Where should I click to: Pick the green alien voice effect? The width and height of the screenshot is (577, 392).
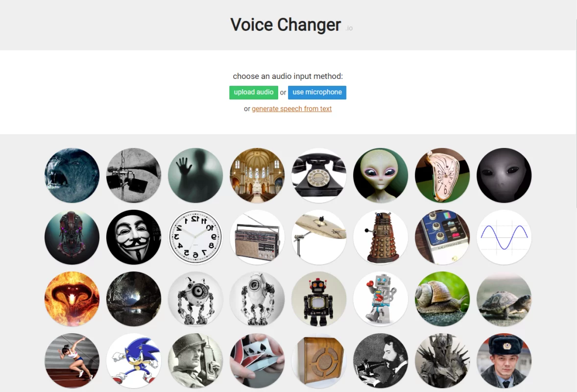click(381, 175)
